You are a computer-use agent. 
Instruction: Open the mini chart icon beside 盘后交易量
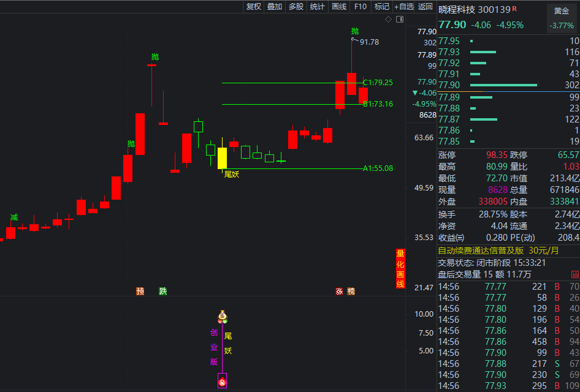[x=574, y=274]
